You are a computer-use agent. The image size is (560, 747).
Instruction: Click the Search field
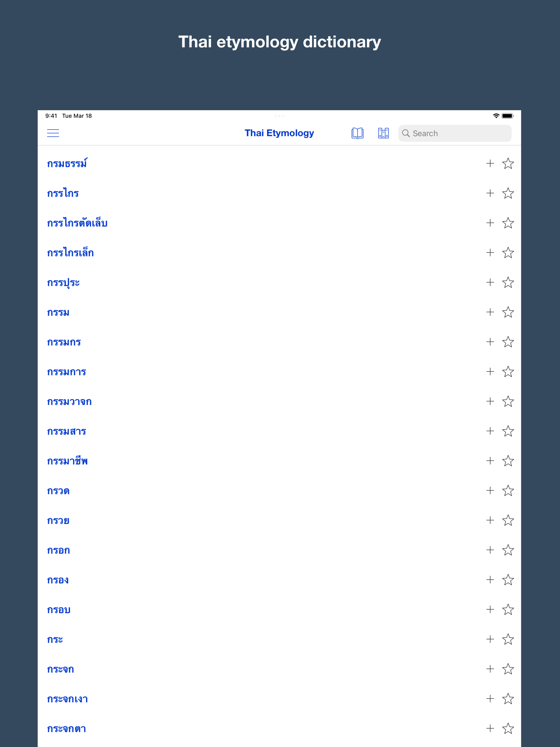[x=455, y=133]
